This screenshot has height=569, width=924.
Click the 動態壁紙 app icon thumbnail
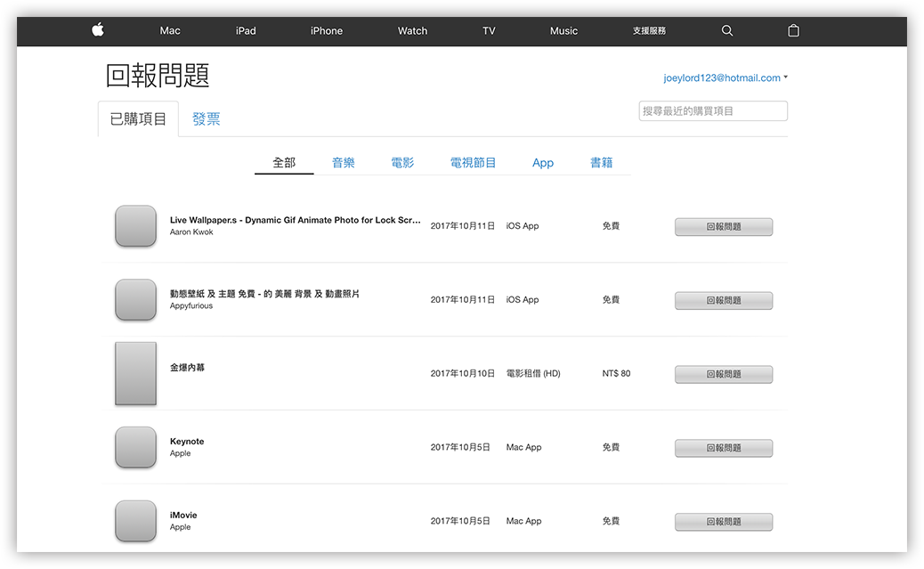tap(135, 299)
